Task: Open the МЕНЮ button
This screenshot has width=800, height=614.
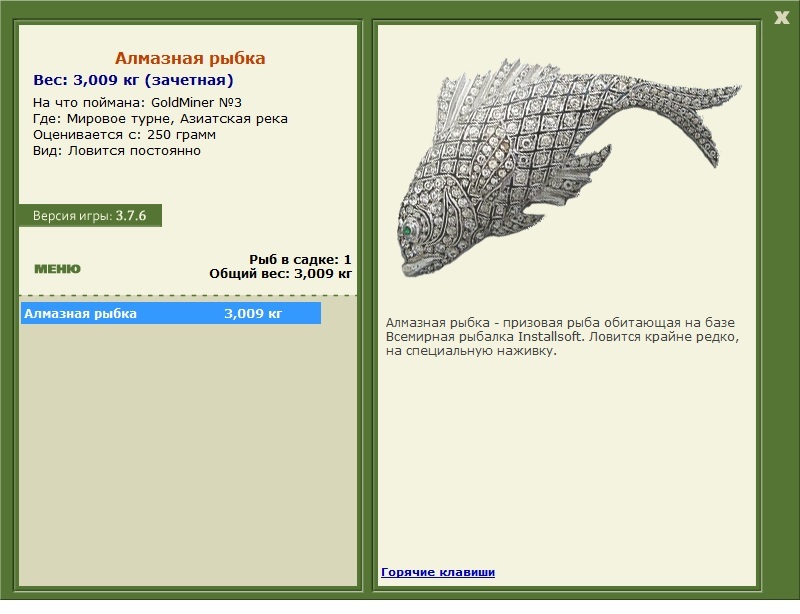Action: pos(57,269)
